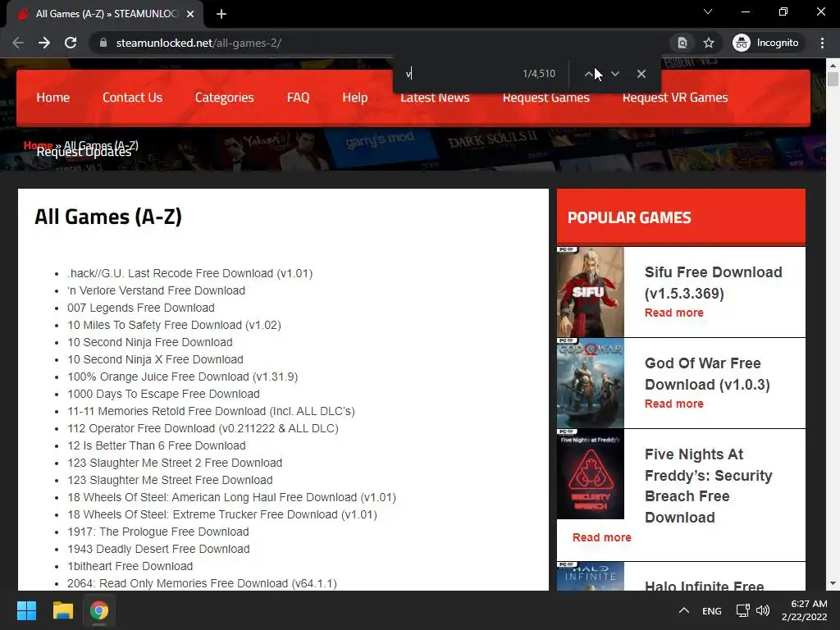
Task: Open God Of War Free Download title
Action: 707,373
